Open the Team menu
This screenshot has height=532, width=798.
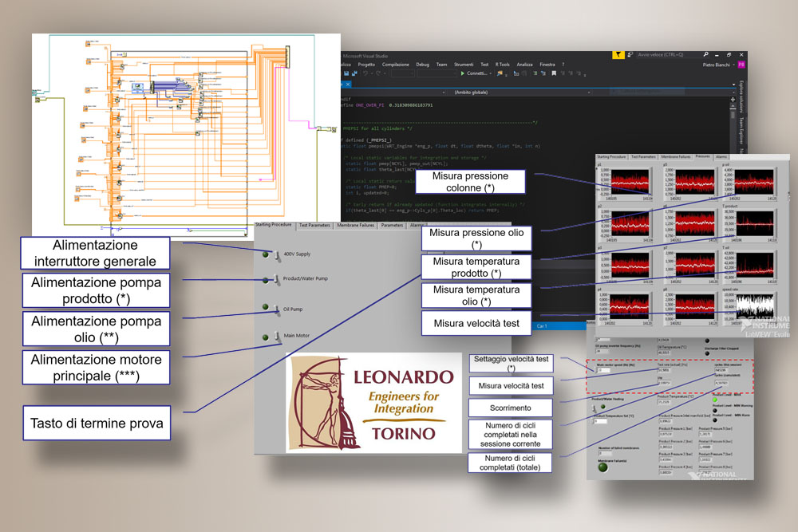[441, 65]
